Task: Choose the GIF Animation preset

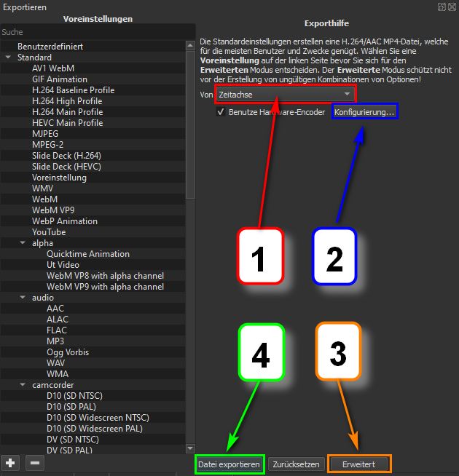Action: pyautogui.click(x=60, y=79)
